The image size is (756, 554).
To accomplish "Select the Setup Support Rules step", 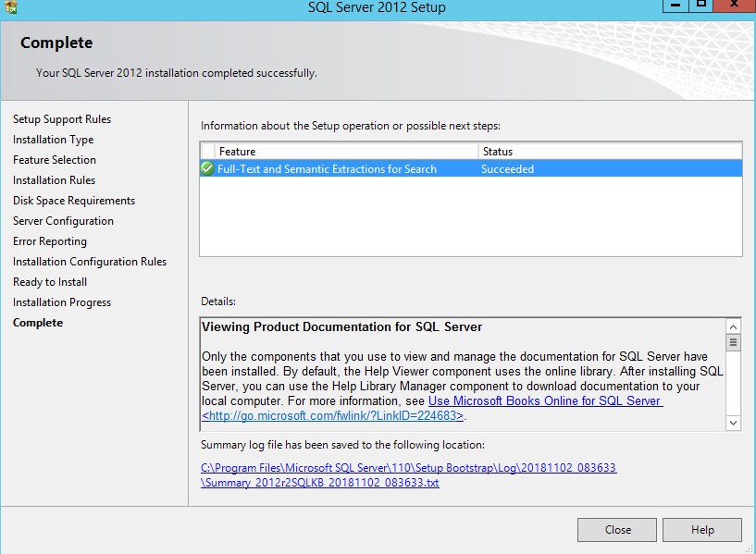I will [62, 119].
